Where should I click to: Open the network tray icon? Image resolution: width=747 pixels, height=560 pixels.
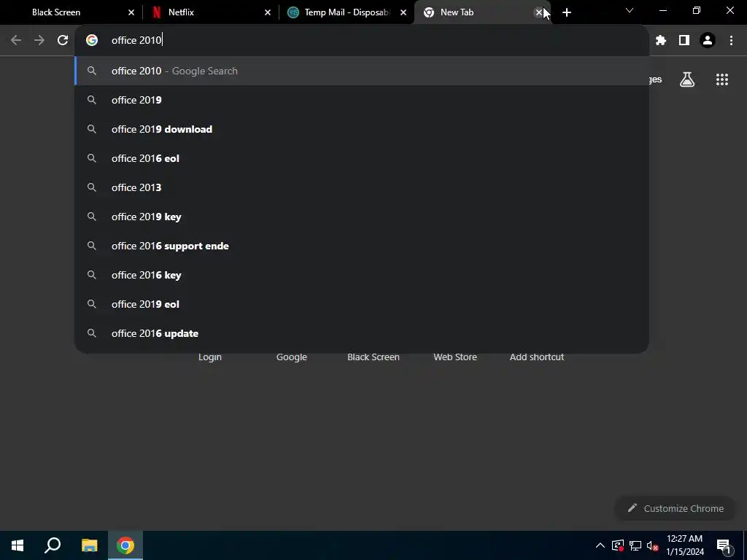click(635, 545)
